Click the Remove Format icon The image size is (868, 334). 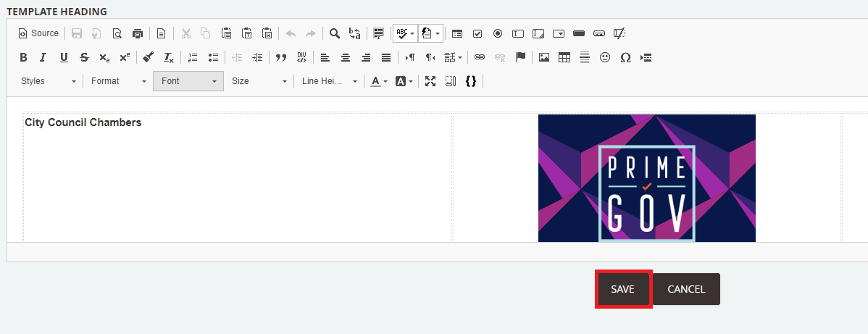click(x=168, y=57)
